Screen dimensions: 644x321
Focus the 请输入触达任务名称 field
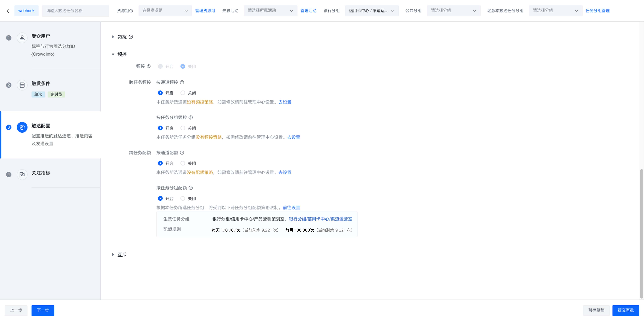click(x=75, y=11)
